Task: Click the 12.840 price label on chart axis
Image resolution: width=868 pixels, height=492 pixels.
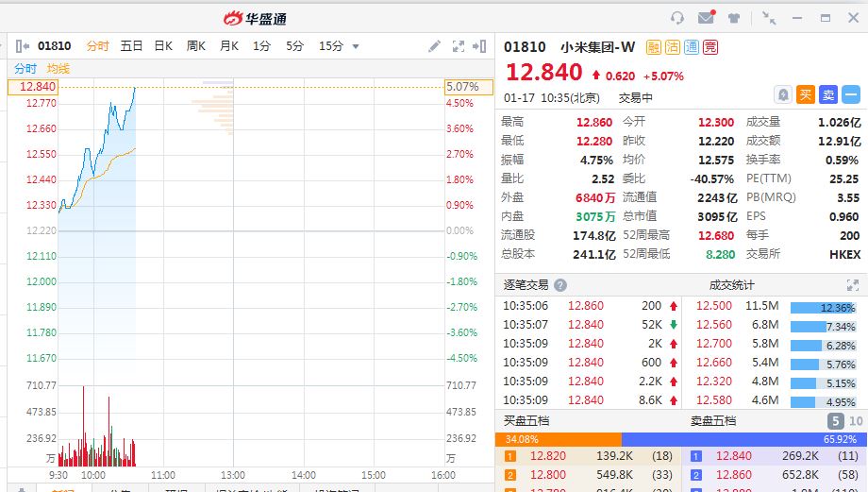Action: click(x=33, y=87)
